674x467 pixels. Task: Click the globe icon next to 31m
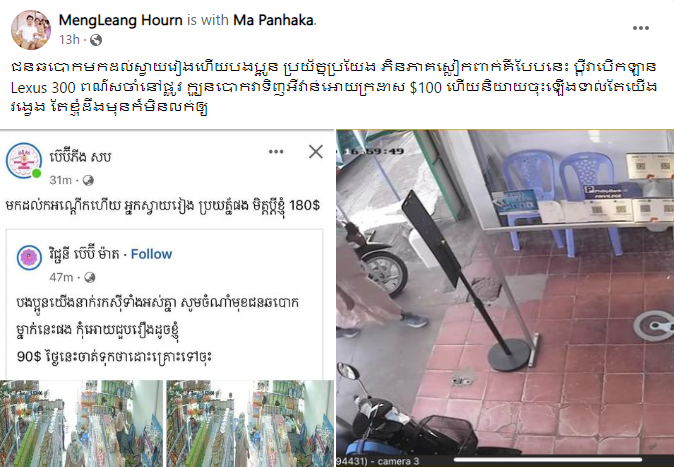[x=88, y=180]
